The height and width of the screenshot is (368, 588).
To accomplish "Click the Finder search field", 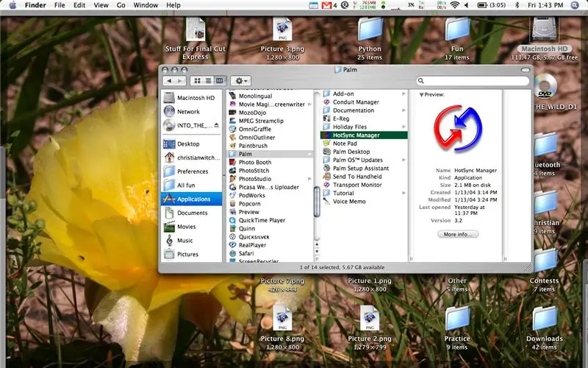I will pyautogui.click(x=473, y=81).
